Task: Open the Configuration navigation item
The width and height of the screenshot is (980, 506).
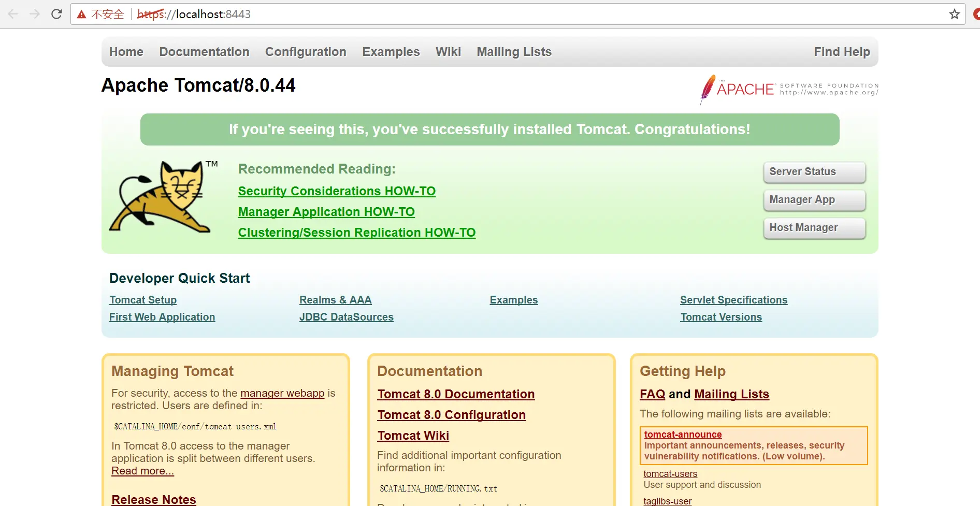Action: [x=306, y=52]
